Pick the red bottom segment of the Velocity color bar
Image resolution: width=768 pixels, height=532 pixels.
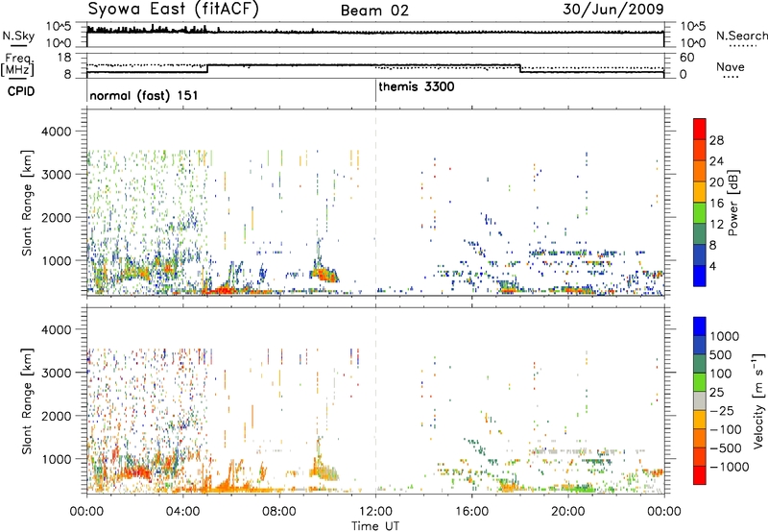[700, 475]
